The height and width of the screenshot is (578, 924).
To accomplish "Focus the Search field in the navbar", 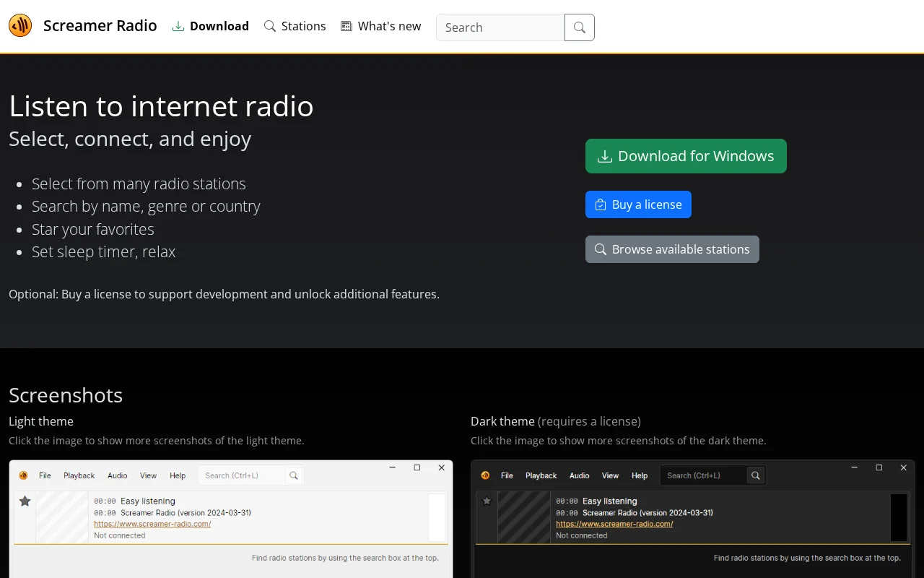I will click(500, 27).
